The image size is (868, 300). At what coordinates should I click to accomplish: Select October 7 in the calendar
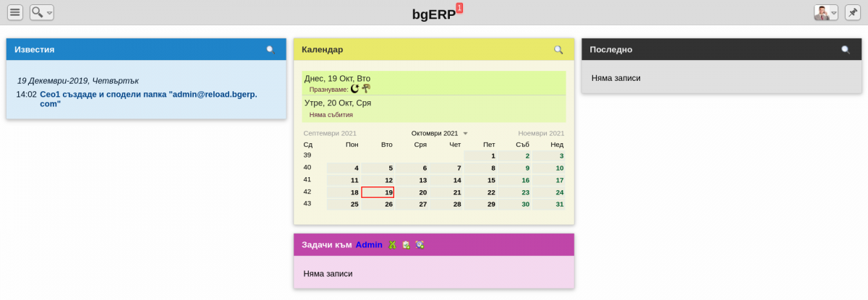(x=446, y=168)
